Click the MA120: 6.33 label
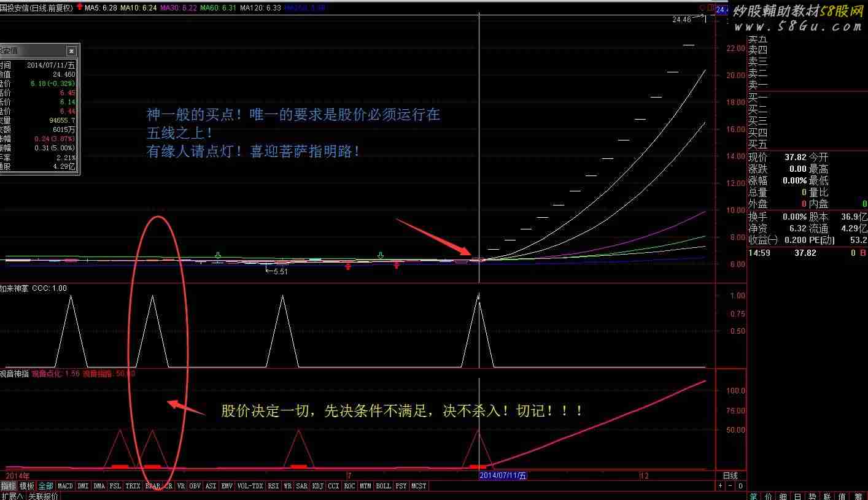The height and width of the screenshot is (500, 868). pos(260,8)
